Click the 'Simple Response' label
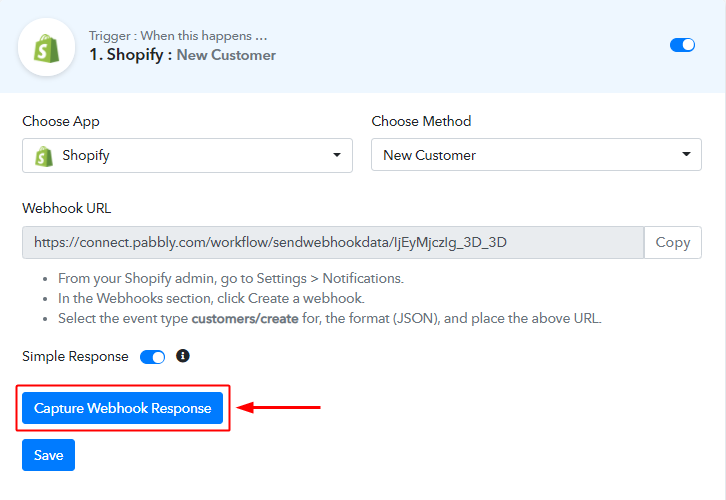726x500 pixels. (x=75, y=356)
